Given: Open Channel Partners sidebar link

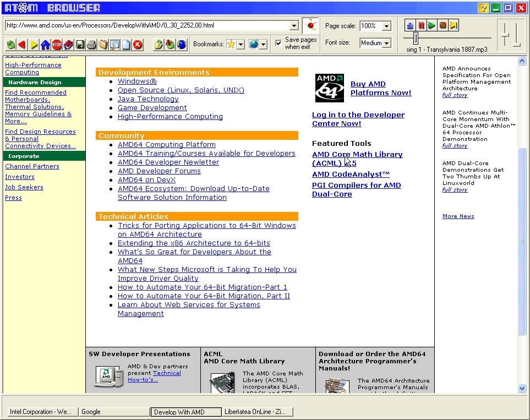Looking at the screenshot, I should tap(32, 166).
